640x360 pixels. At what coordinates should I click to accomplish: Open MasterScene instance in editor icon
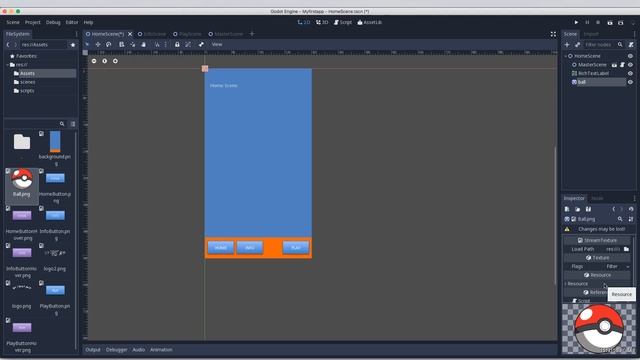click(x=614, y=64)
